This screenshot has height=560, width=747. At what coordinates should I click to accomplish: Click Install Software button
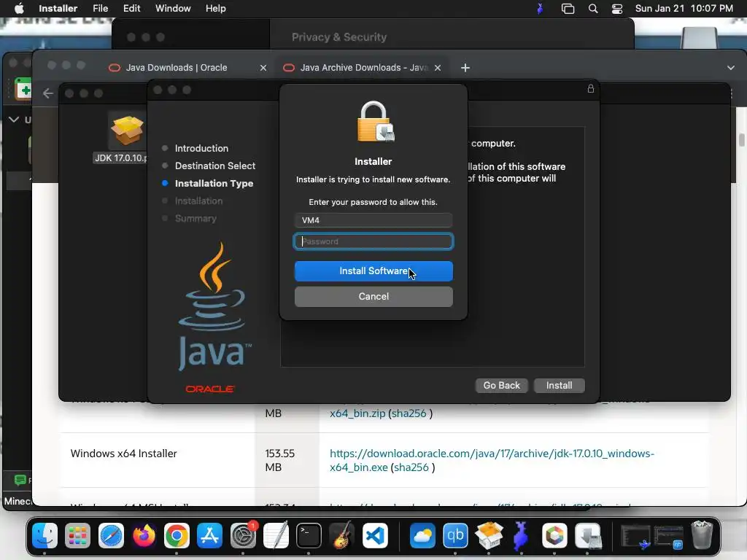pyautogui.click(x=373, y=271)
